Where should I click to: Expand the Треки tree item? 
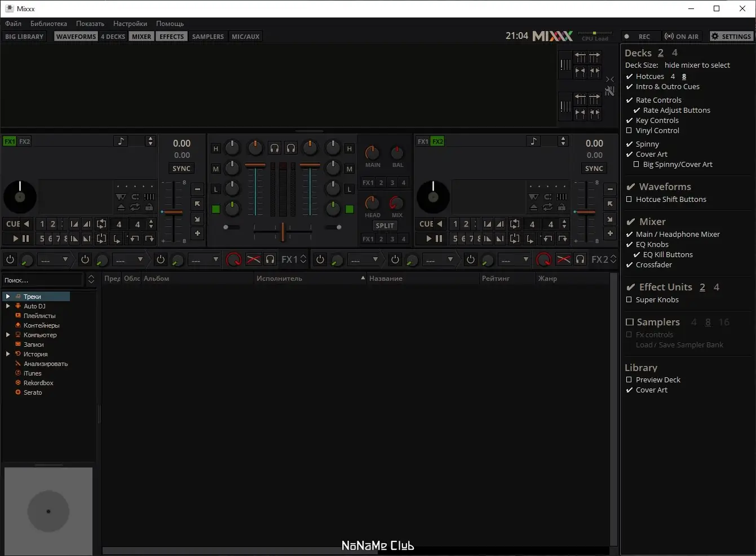(x=8, y=297)
